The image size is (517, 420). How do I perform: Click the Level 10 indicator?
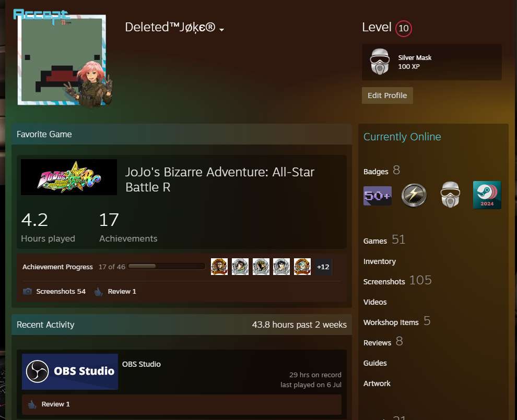coord(387,28)
